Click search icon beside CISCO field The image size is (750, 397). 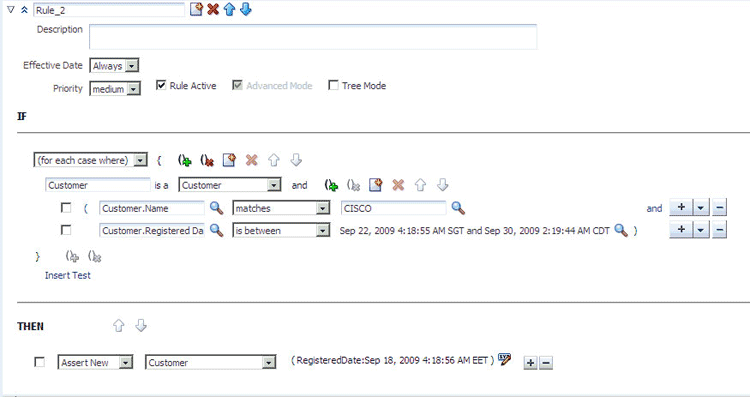(458, 208)
